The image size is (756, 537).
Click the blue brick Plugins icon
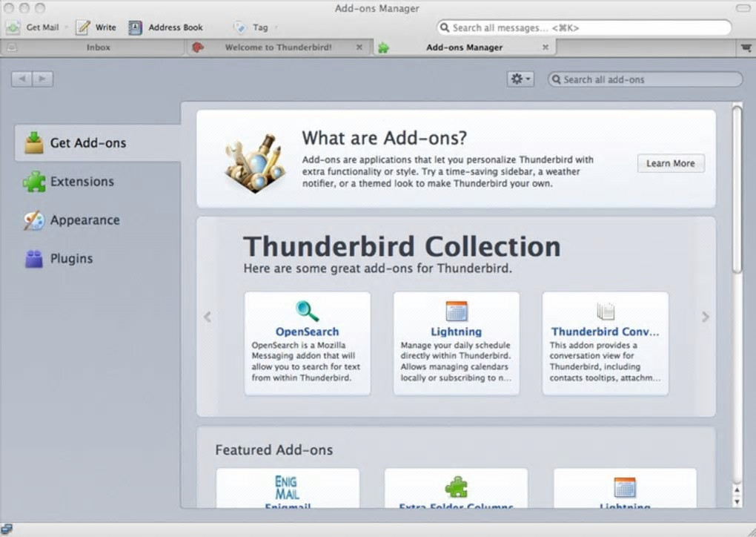pyautogui.click(x=34, y=259)
